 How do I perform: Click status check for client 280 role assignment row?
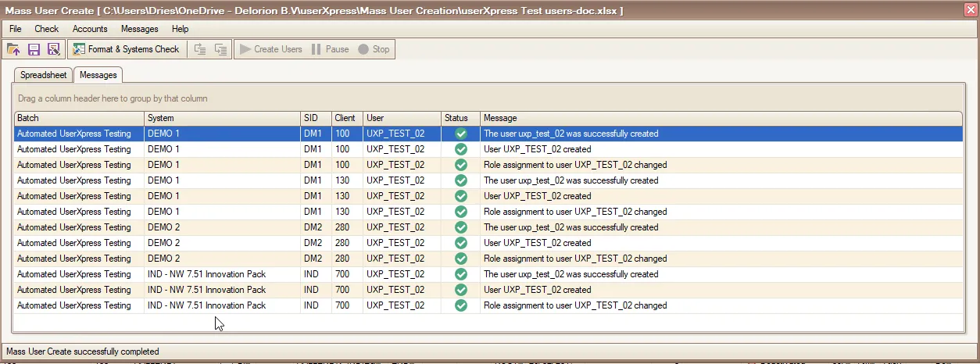click(461, 259)
